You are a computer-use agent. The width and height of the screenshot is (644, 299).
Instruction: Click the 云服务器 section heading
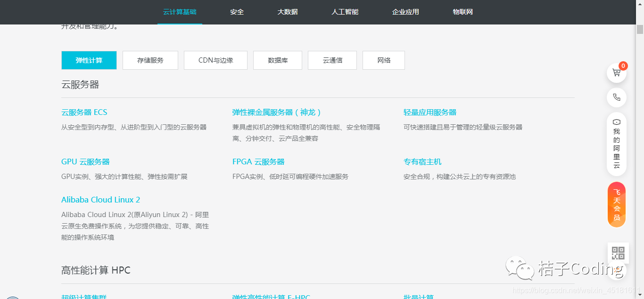pos(80,85)
